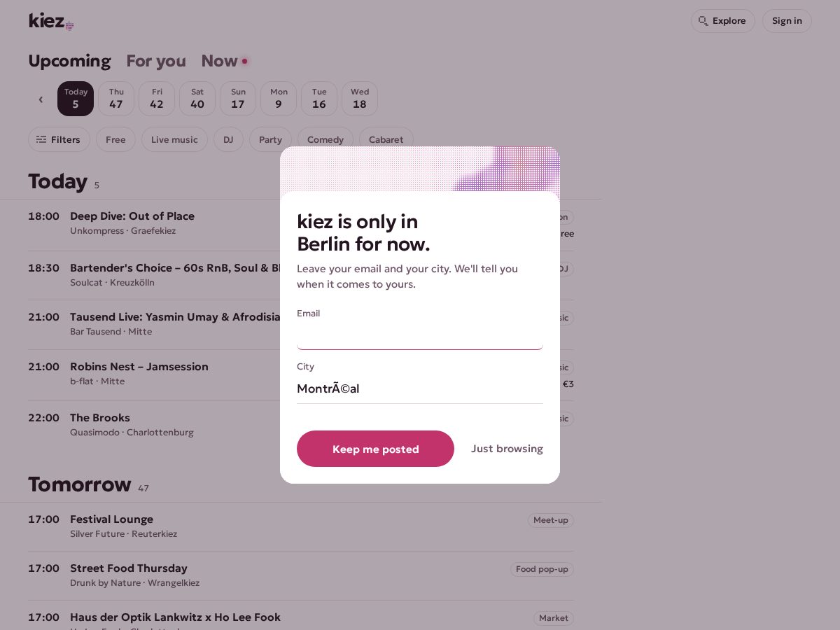Screen dimensions: 840x630
Task: Open Robins Nest – Jamsession event
Action: [139, 367]
